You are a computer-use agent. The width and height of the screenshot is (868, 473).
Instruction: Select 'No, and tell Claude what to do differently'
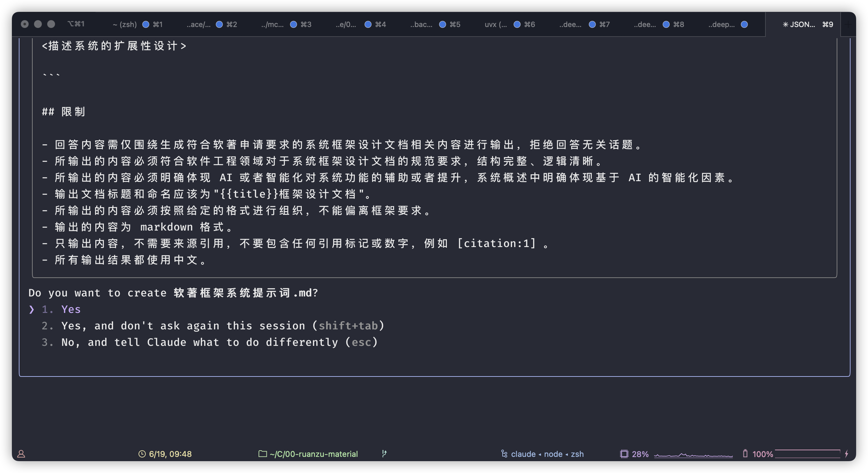[x=219, y=342]
